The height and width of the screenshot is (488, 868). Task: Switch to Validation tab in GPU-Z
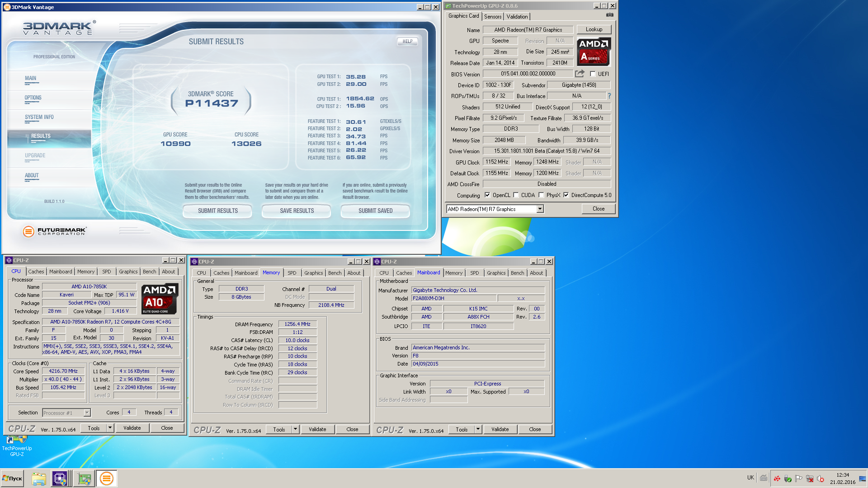(x=517, y=17)
